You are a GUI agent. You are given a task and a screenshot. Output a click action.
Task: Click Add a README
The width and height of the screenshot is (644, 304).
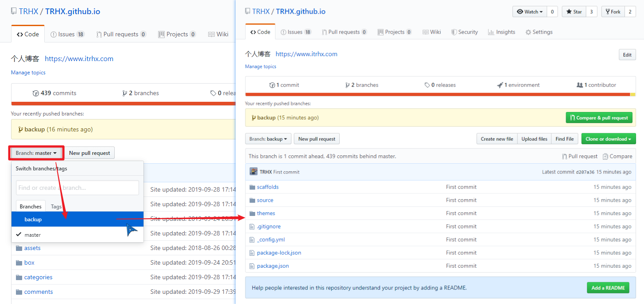point(609,288)
